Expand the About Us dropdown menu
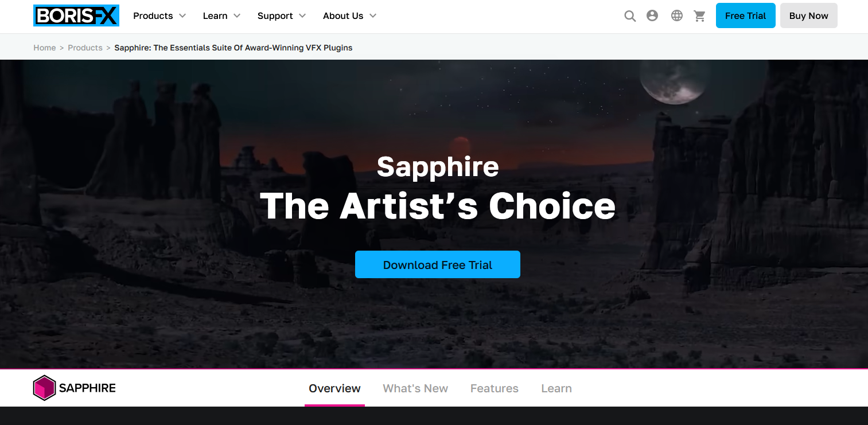 350,16
